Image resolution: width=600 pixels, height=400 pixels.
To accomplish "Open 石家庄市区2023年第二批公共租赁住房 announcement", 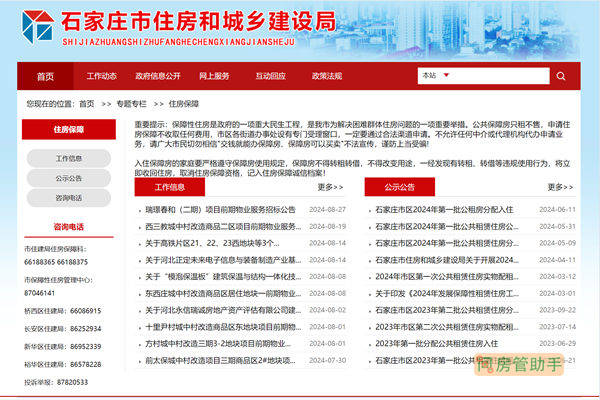I will point(447,310).
